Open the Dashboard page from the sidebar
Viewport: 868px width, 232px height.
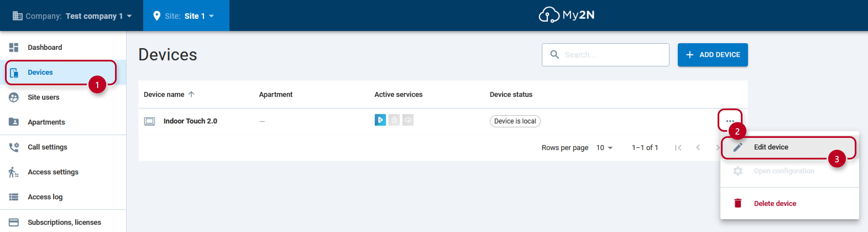tap(63, 47)
